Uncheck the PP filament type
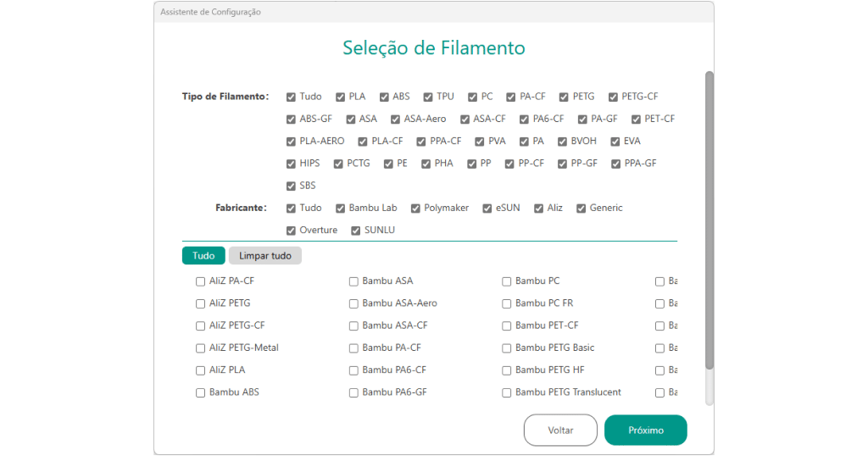The width and height of the screenshot is (868, 456). point(471,164)
